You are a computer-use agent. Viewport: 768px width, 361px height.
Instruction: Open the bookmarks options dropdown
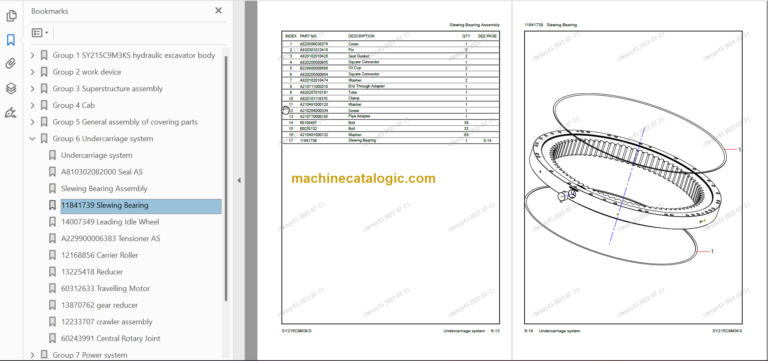click(40, 33)
